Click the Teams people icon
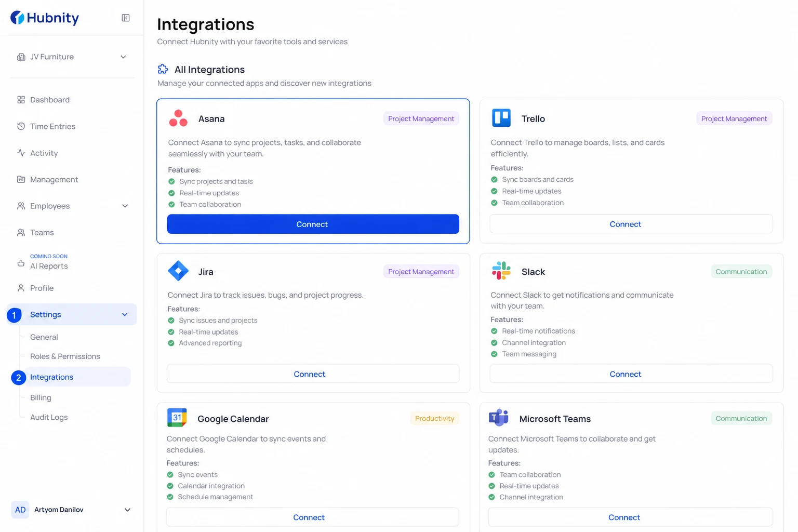798x532 pixels. pos(21,232)
